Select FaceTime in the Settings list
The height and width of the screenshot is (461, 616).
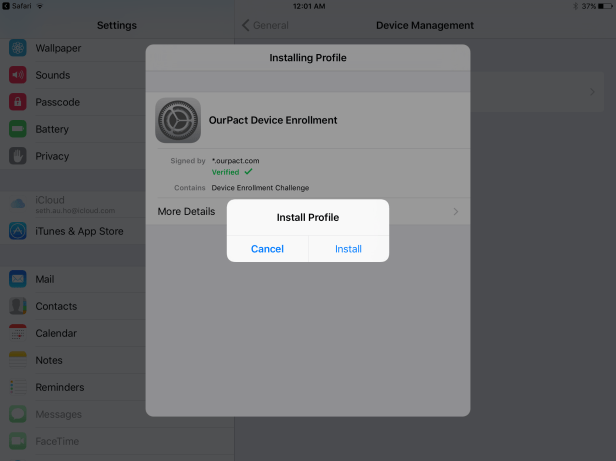[x=57, y=441]
